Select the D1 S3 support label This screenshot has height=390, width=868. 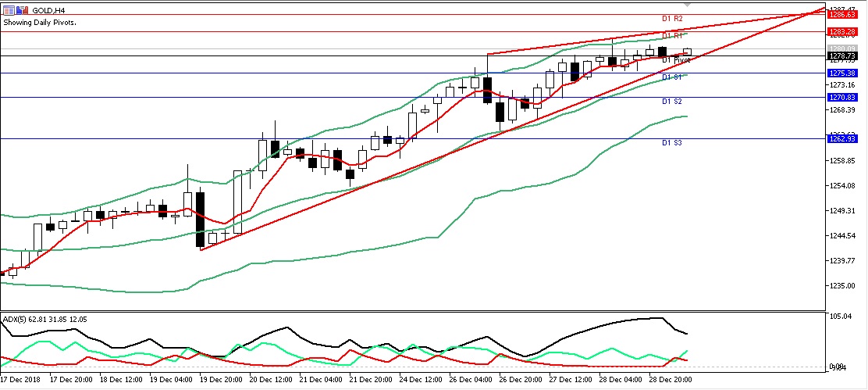click(672, 143)
